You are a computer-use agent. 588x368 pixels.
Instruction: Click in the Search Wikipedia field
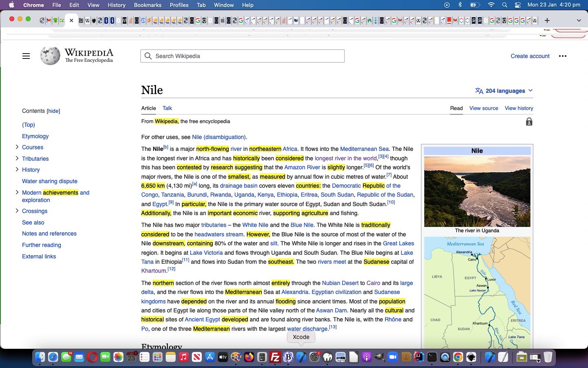tap(243, 56)
